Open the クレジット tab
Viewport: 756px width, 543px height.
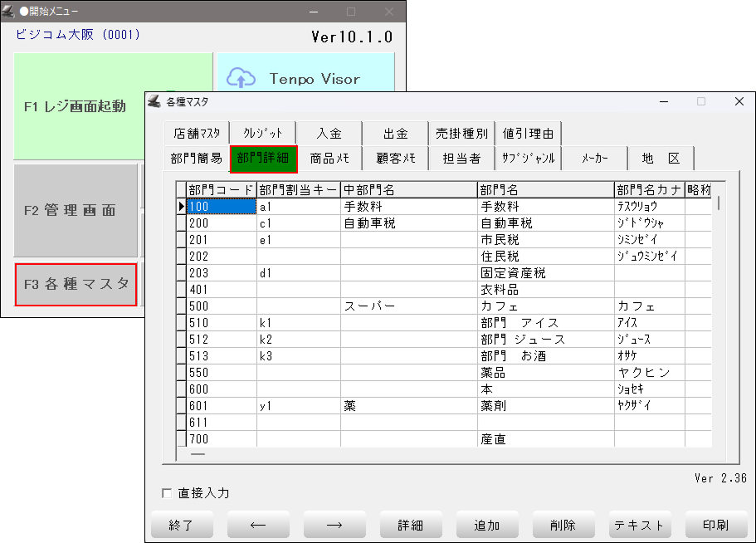click(x=263, y=133)
